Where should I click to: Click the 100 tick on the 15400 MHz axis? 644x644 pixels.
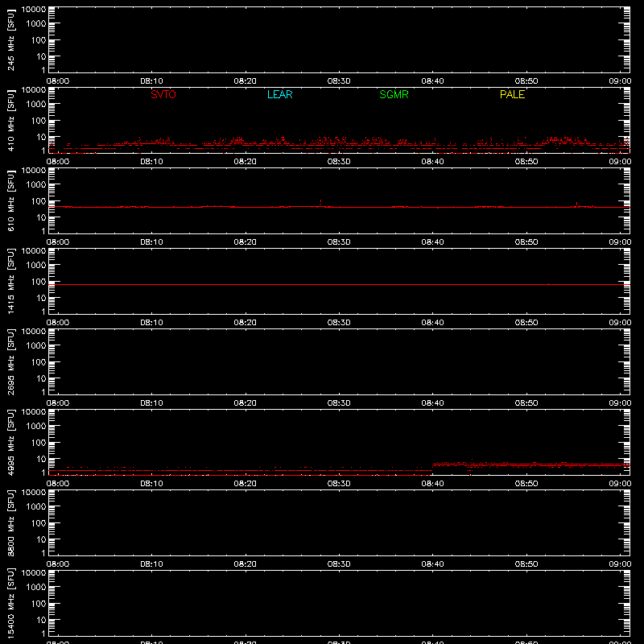tap(39, 604)
